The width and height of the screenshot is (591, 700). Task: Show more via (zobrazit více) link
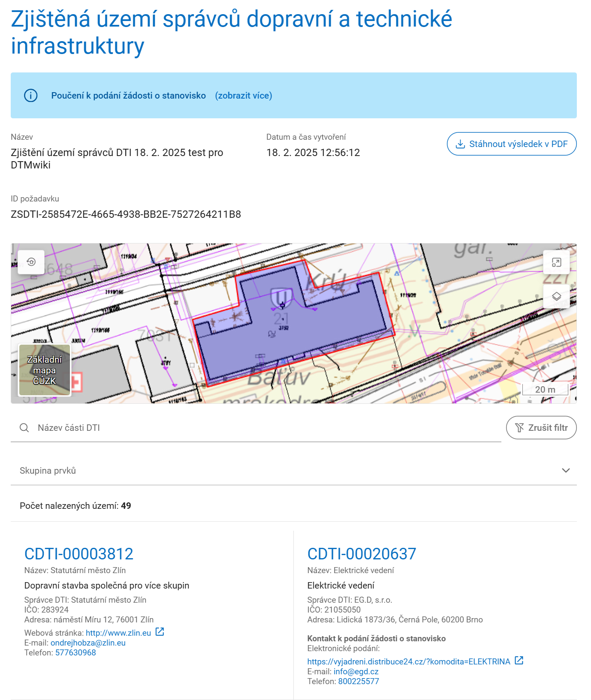(x=244, y=96)
